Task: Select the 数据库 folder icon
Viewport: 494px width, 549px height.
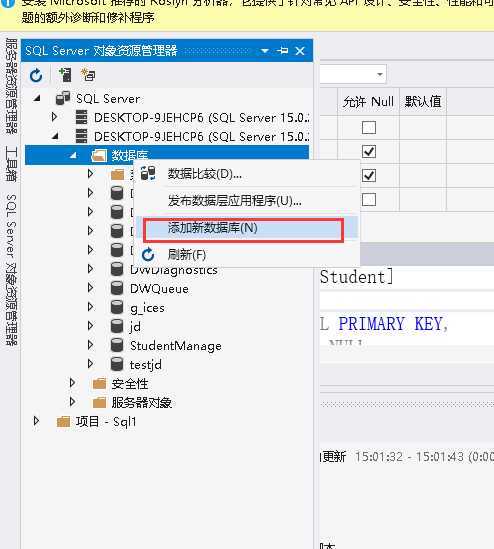Action: [99, 155]
